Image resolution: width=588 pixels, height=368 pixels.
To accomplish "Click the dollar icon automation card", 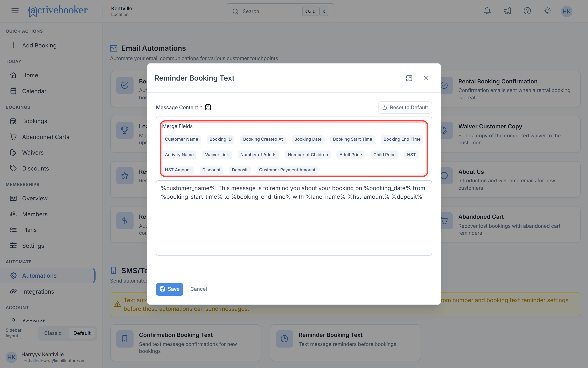I will point(125,221).
